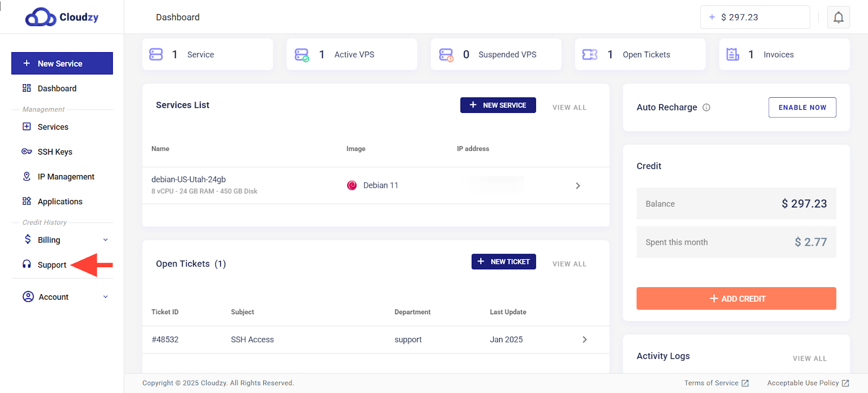Image resolution: width=868 pixels, height=393 pixels.
Task: Click the NEW TICKET button
Action: [503, 262]
